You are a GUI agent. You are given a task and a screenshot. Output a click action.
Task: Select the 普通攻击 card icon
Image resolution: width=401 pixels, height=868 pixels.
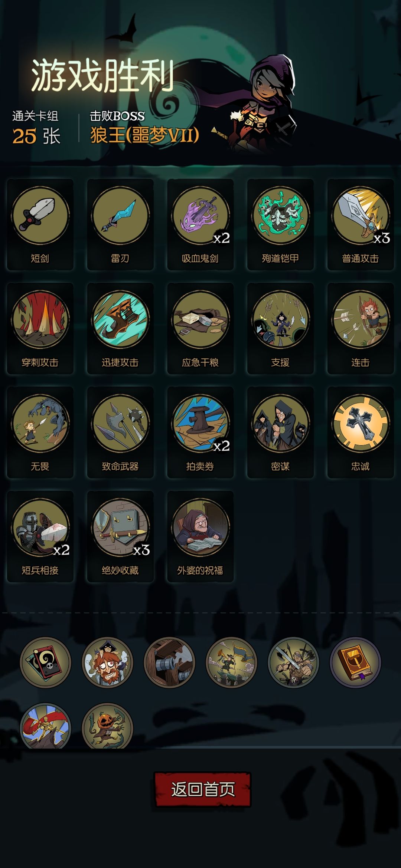(x=361, y=224)
